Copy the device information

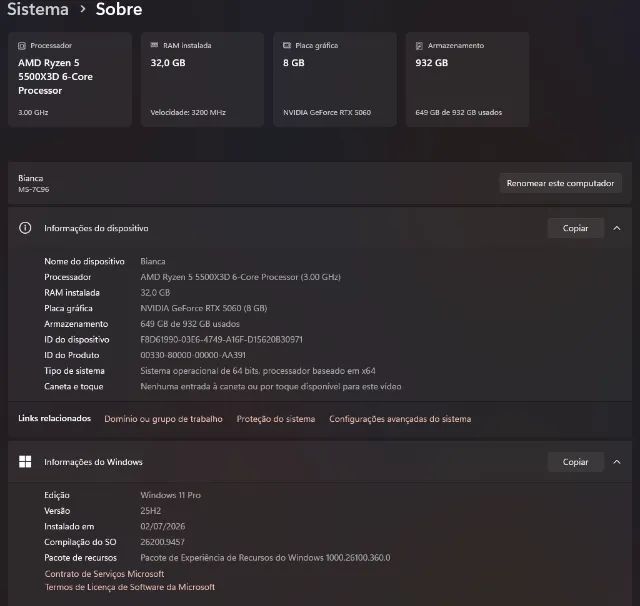pos(576,228)
